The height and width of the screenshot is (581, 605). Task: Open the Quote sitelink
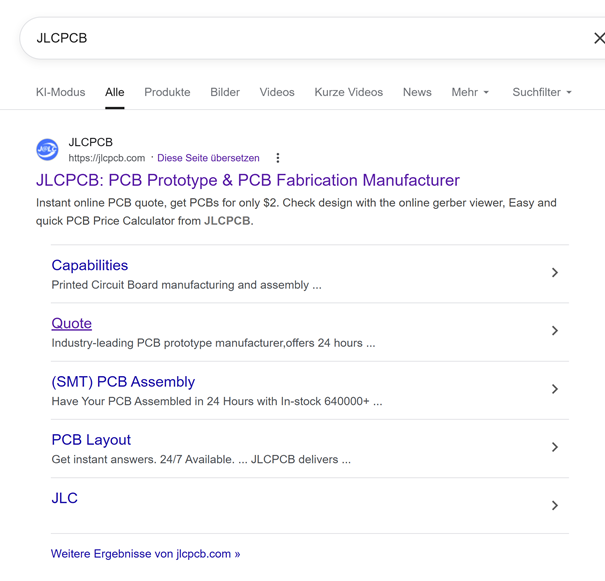pos(71,323)
